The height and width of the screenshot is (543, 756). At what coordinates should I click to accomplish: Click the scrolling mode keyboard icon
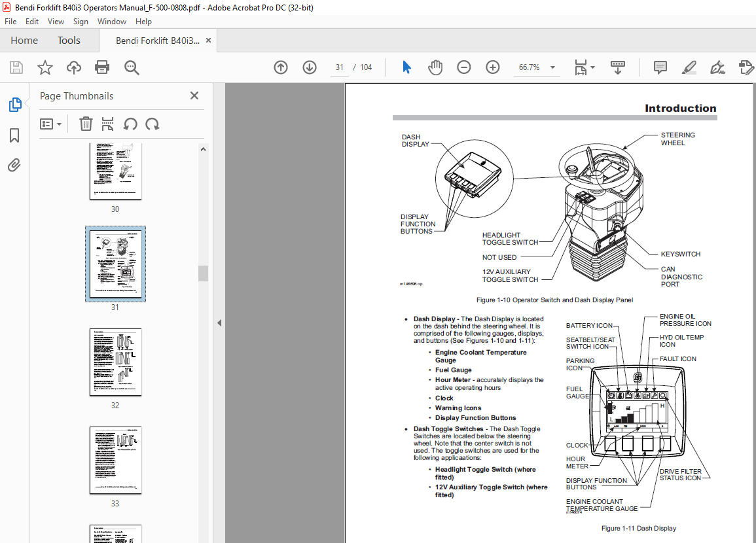coord(618,67)
